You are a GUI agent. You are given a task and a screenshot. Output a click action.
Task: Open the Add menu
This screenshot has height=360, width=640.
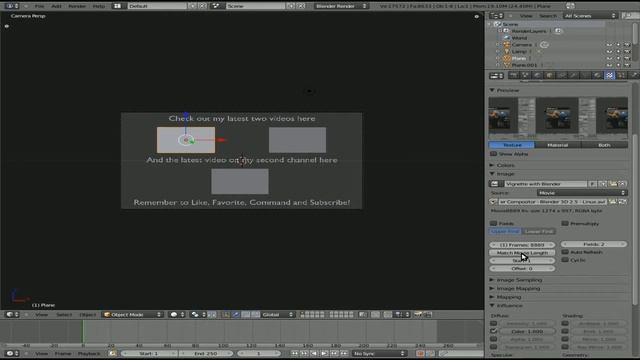(x=56, y=6)
